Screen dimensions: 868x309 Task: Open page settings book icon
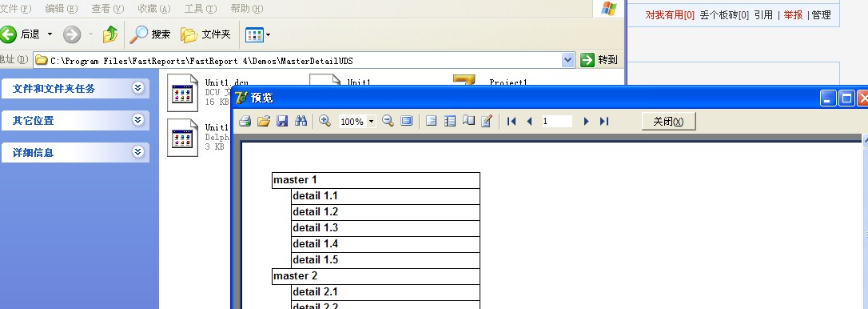coord(468,121)
